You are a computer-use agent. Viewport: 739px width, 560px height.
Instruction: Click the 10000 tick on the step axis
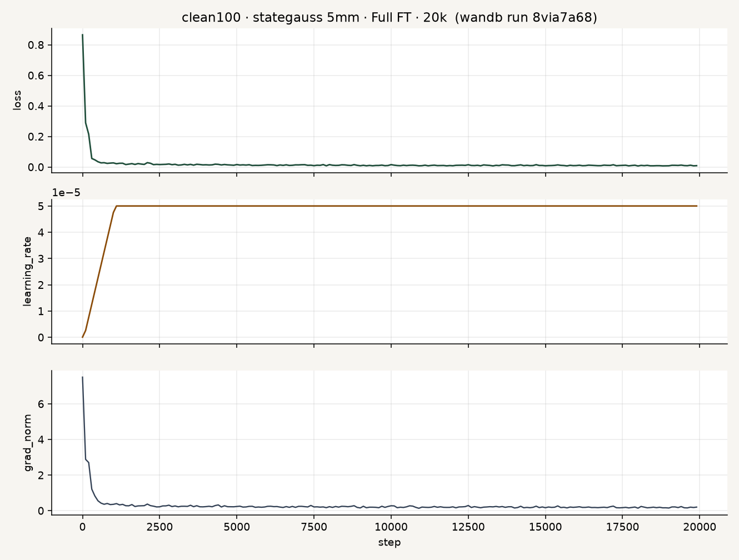(x=391, y=526)
